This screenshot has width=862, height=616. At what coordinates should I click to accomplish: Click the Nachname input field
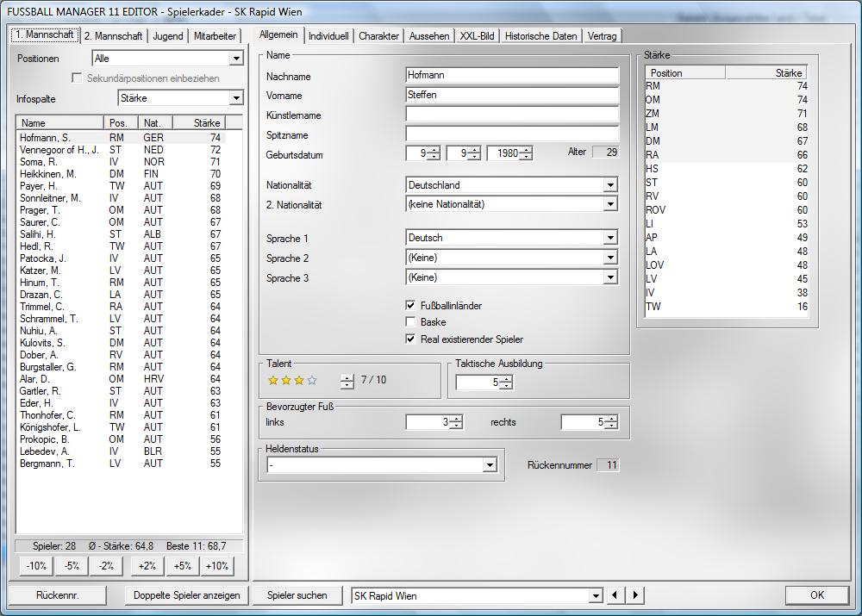(x=512, y=75)
